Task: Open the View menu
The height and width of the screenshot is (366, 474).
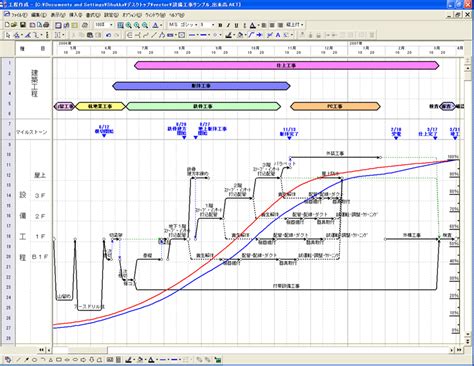Action: coord(58,15)
